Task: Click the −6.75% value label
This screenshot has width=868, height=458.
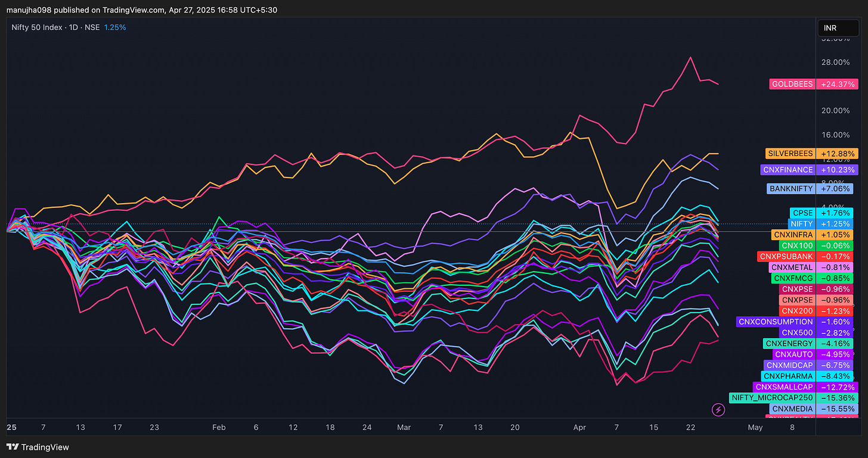Action: (835, 365)
